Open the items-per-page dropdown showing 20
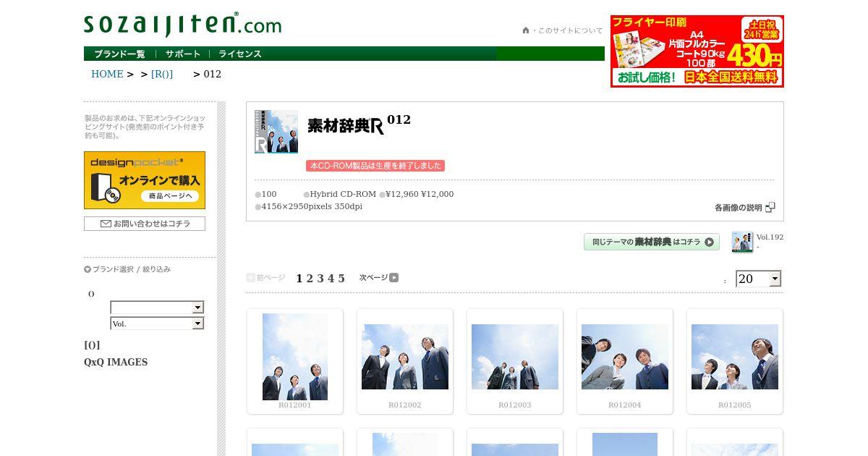The height and width of the screenshot is (456, 868). pos(758,279)
